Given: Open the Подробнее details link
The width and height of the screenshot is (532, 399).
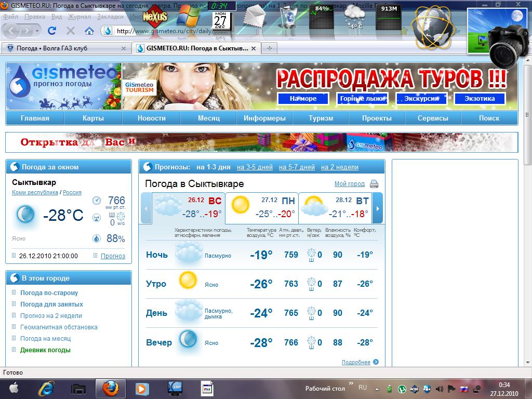Looking at the screenshot, I should pos(356,362).
